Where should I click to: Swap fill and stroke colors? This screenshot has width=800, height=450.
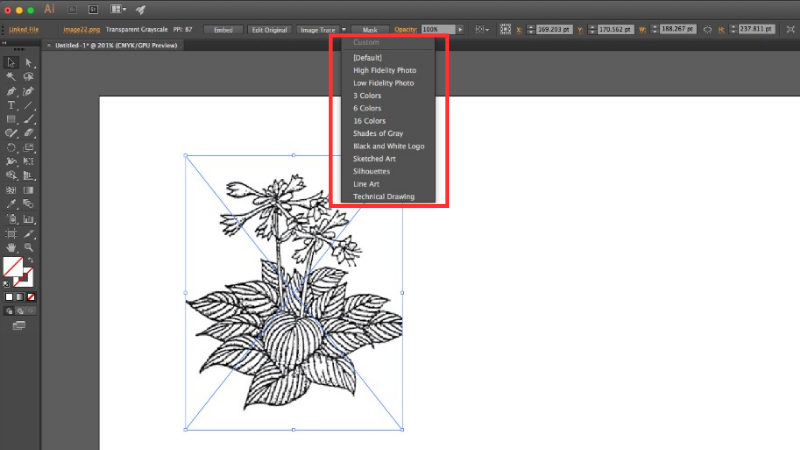[x=29, y=260]
